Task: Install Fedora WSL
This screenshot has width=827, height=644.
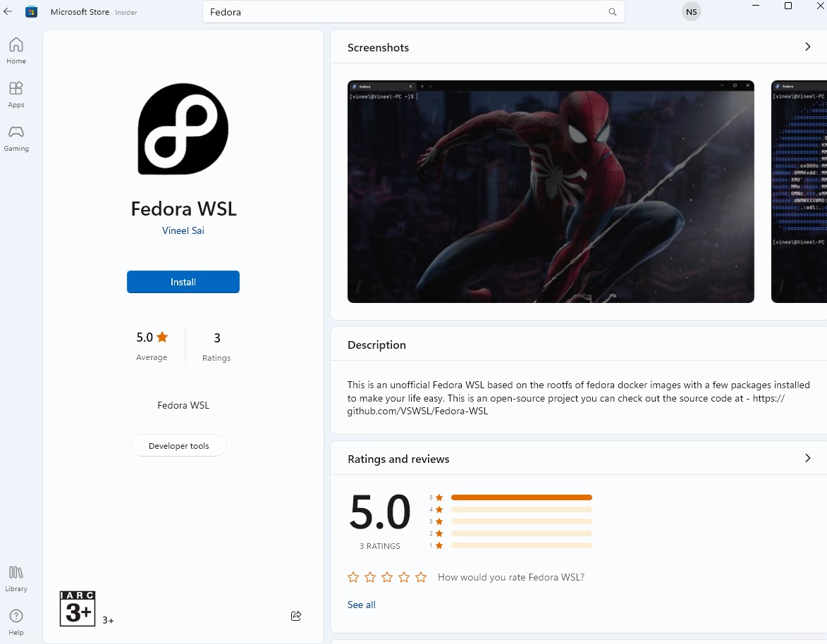Action: pos(183,282)
